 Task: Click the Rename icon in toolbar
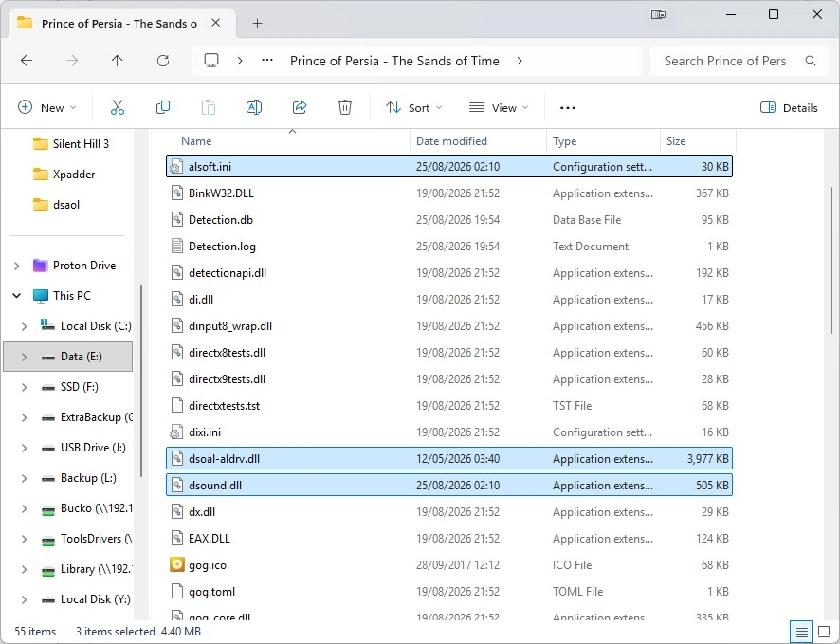tap(254, 108)
